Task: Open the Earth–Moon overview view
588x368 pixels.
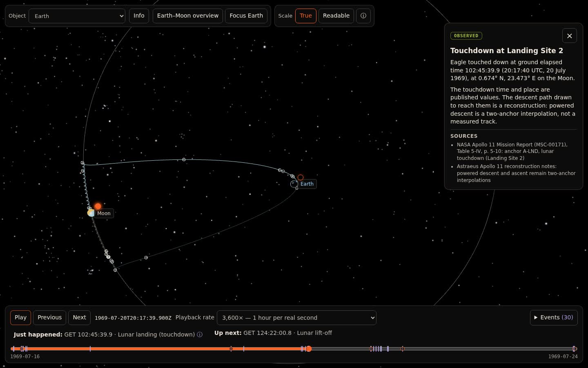Action: [x=188, y=16]
